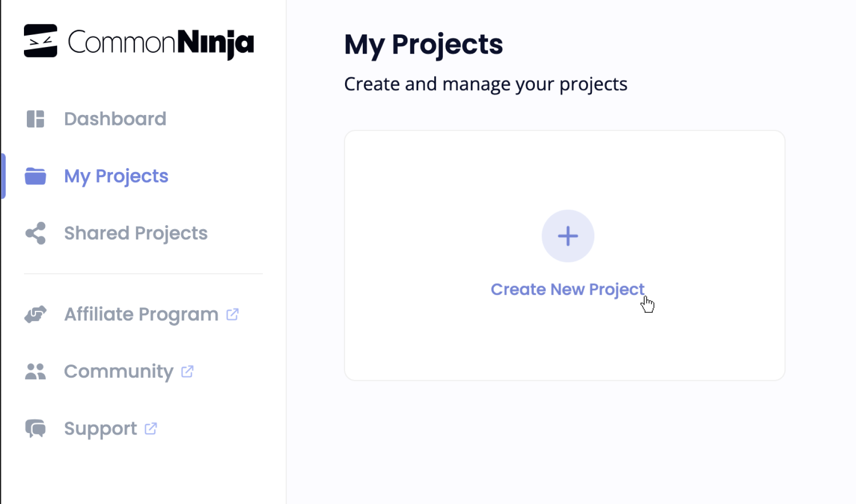Click external-link icon beside Affiliate Program
This screenshot has width=856, height=504.
(232, 314)
